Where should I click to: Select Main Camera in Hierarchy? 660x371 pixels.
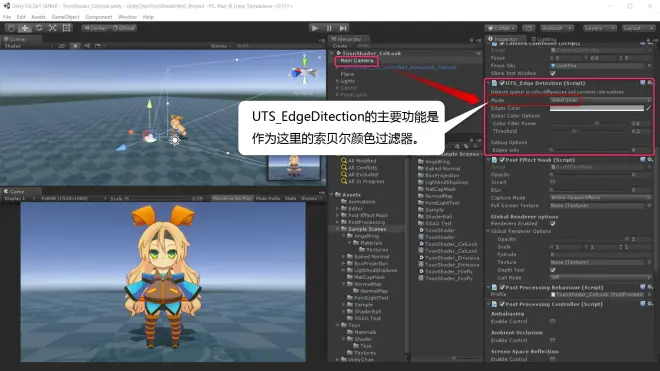click(x=357, y=61)
